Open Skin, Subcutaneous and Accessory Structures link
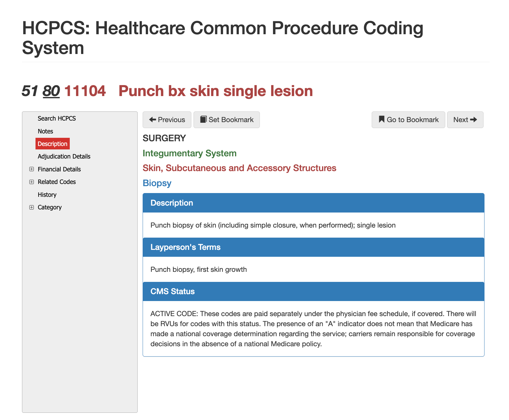 (239, 168)
